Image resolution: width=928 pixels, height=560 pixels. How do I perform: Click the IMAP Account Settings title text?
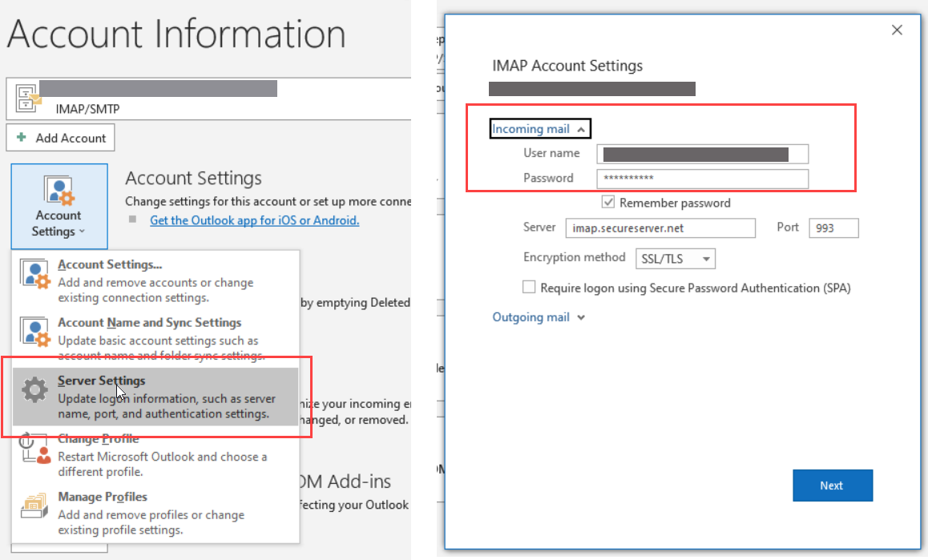(567, 66)
